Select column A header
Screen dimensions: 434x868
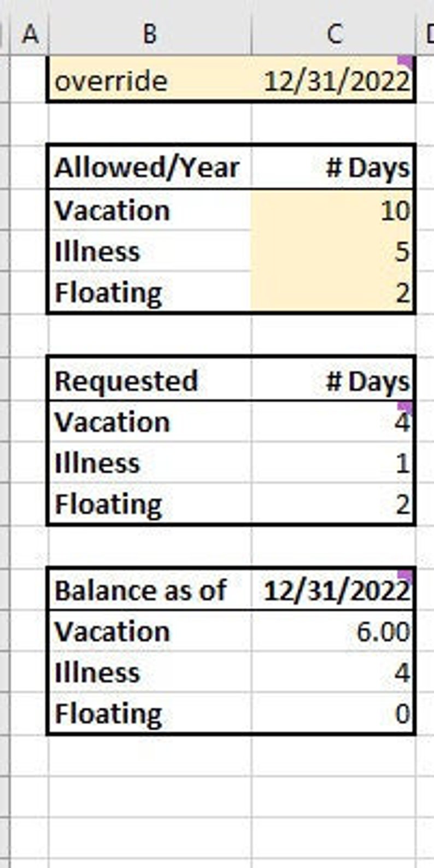point(30,34)
